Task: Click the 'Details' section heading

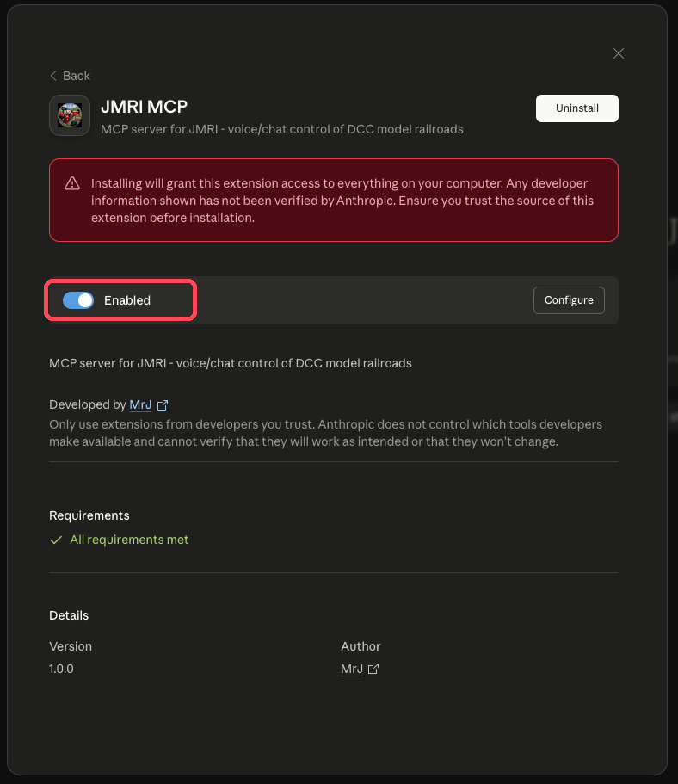Action: click(69, 615)
